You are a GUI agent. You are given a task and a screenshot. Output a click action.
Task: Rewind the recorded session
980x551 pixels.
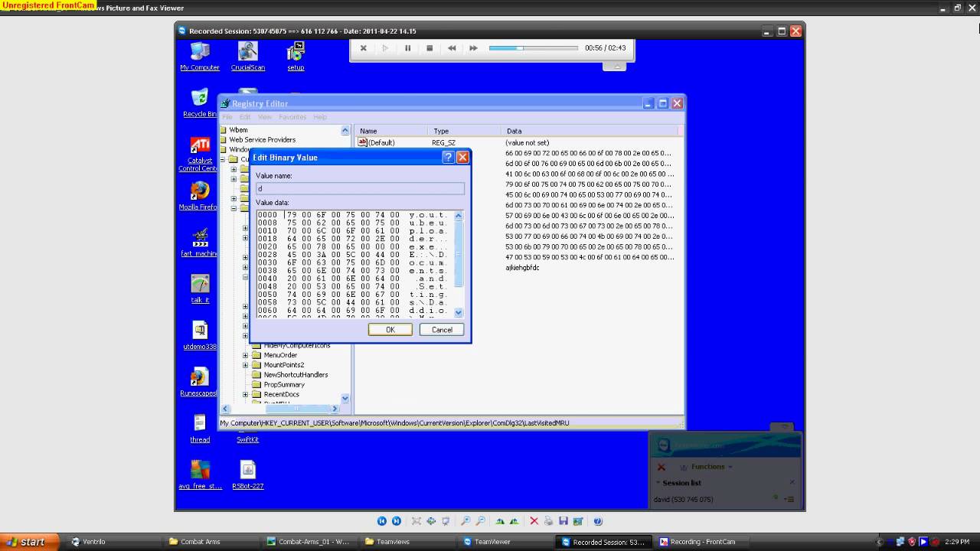[452, 48]
